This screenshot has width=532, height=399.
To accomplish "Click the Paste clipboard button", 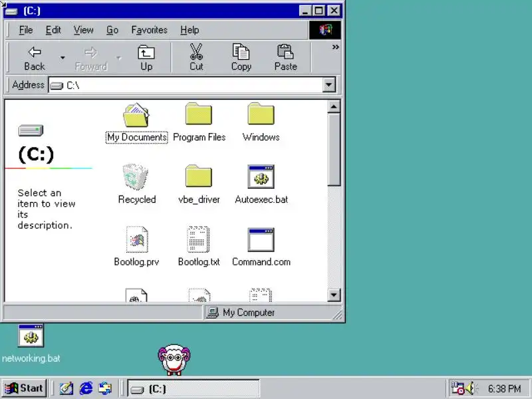I will 286,59.
